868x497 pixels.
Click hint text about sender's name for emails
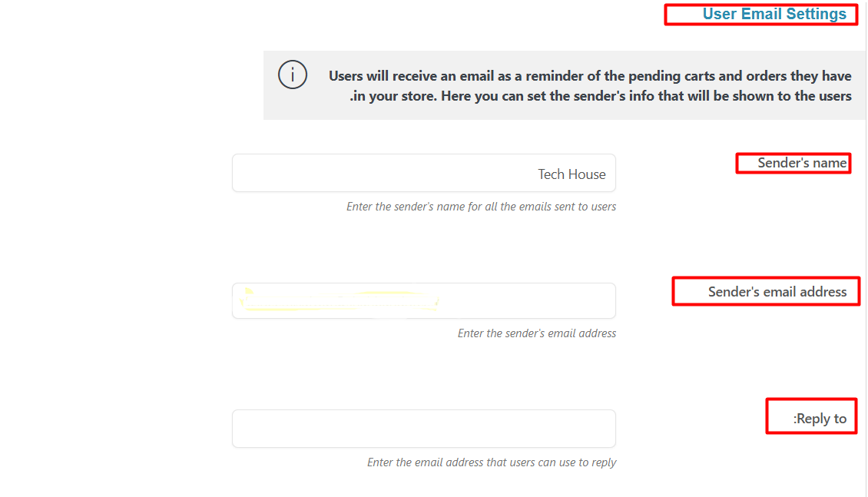481,207
